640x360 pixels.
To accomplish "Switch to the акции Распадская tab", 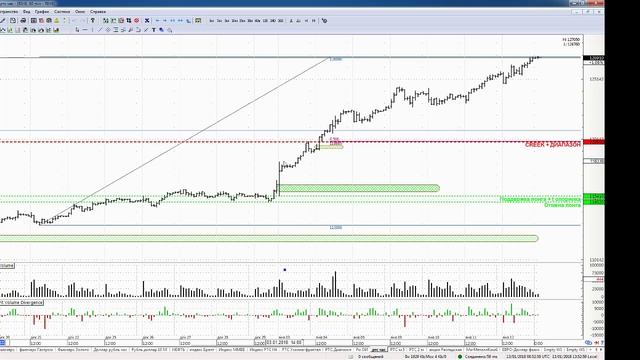I will tap(445, 350).
